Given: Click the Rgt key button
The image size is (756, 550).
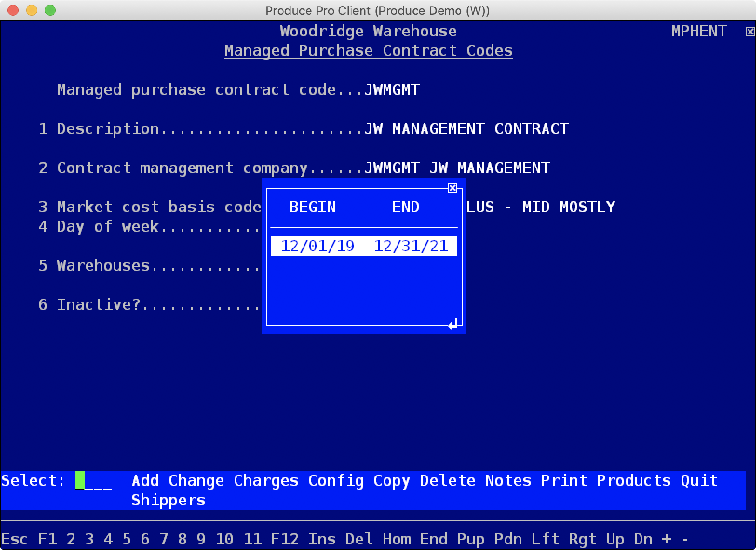Looking at the screenshot, I should click(x=582, y=539).
